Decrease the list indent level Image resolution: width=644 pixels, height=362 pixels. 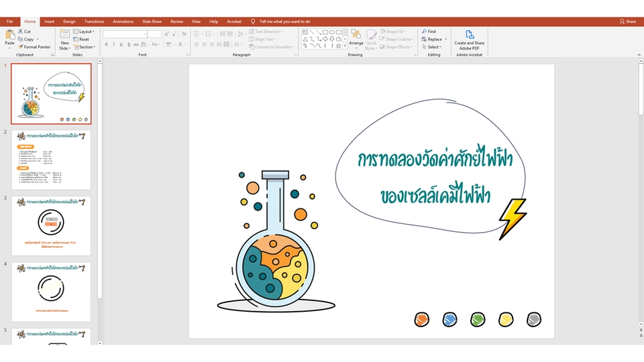(222, 34)
